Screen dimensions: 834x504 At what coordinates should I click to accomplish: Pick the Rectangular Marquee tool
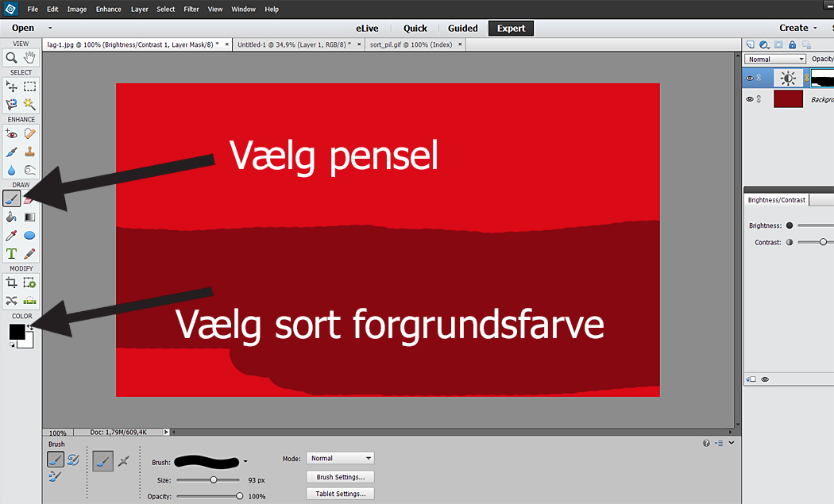point(29,87)
